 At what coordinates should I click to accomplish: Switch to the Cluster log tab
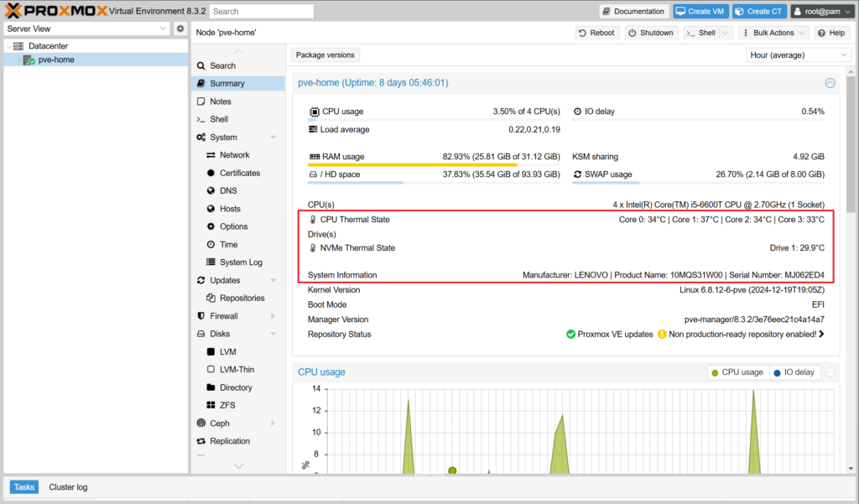coord(68,487)
